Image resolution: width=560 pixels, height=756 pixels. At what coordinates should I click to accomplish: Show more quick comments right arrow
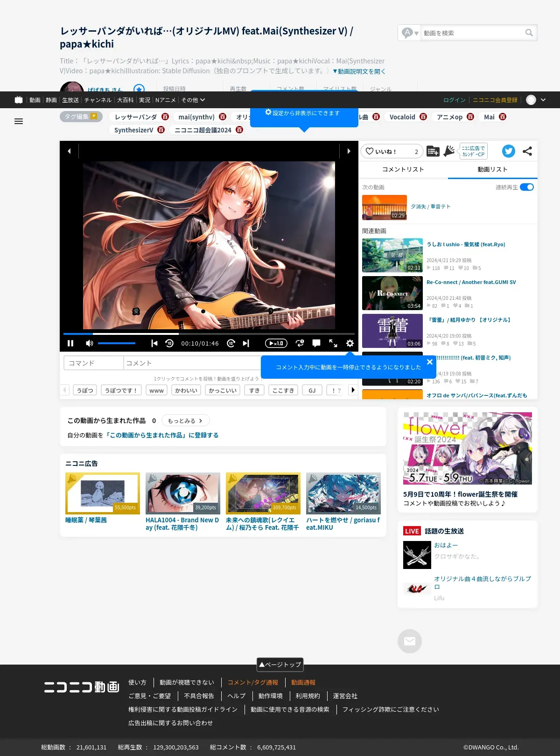click(x=353, y=390)
